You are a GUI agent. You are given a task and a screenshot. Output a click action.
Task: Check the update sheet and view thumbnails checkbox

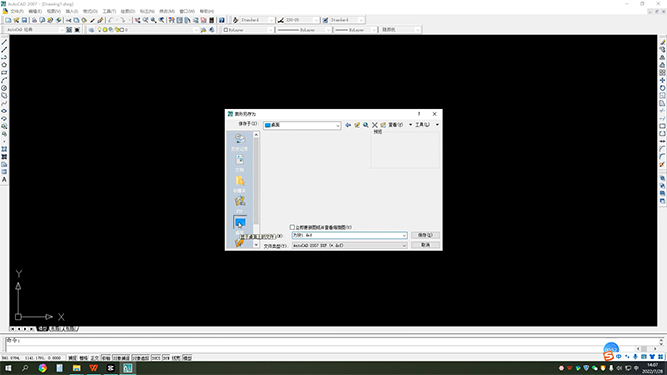292,227
